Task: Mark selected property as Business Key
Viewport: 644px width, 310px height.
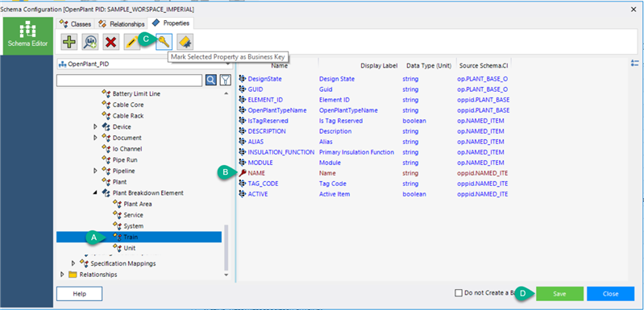Action: point(164,42)
